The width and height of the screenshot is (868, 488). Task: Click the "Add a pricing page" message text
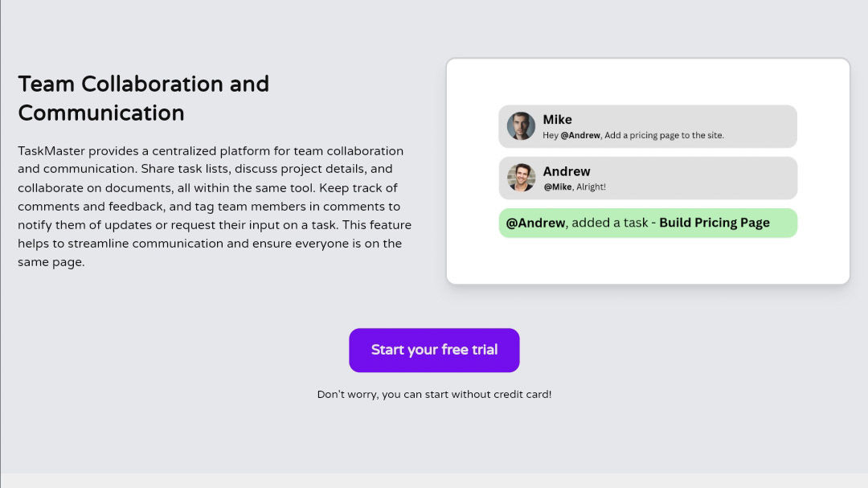point(664,136)
